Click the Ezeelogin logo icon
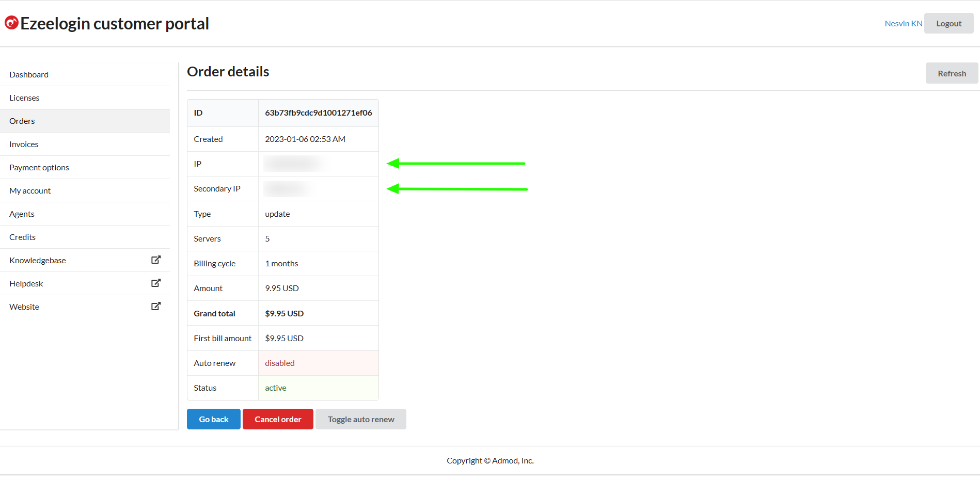 tap(11, 23)
